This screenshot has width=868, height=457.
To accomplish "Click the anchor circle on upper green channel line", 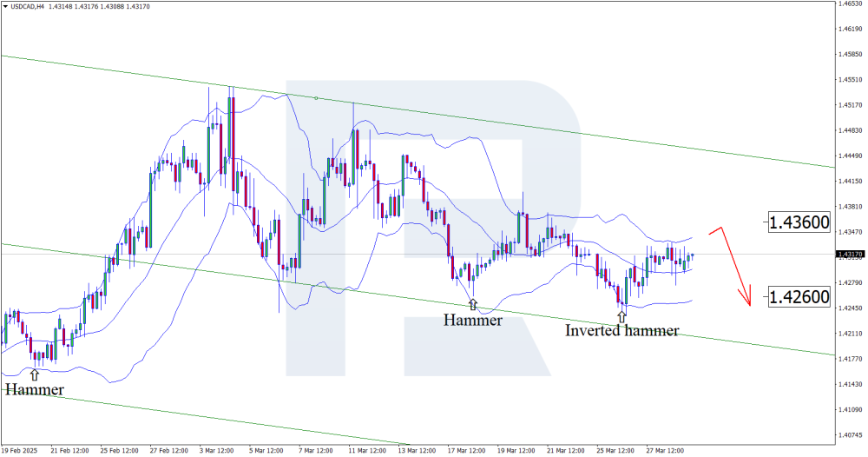I will pyautogui.click(x=315, y=98).
